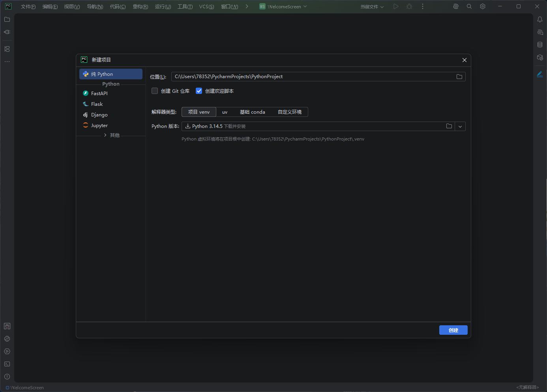Open the Commit tool window icon
Image resolution: width=547 pixels, height=392 pixels.
(7, 32)
